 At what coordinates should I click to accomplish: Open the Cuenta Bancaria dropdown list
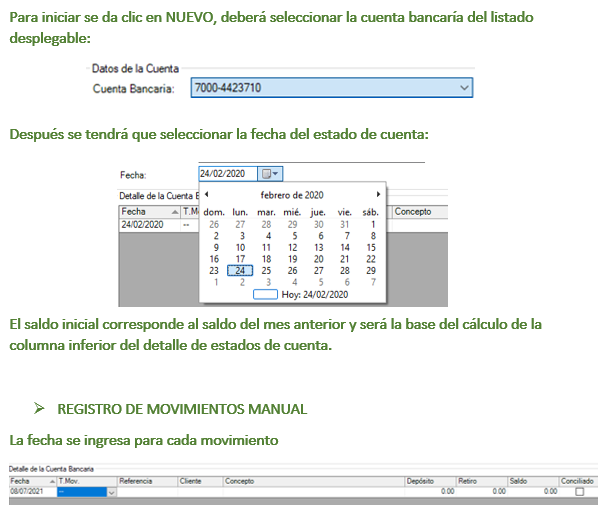point(464,88)
